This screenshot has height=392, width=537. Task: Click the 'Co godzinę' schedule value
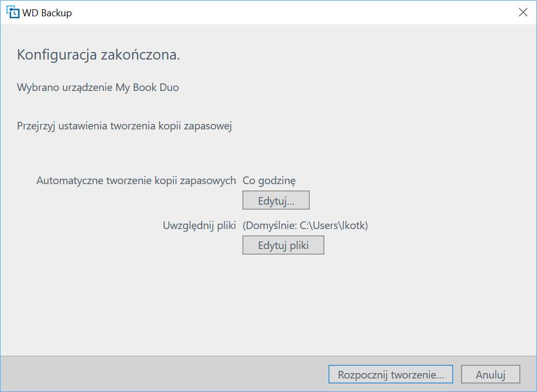(269, 181)
